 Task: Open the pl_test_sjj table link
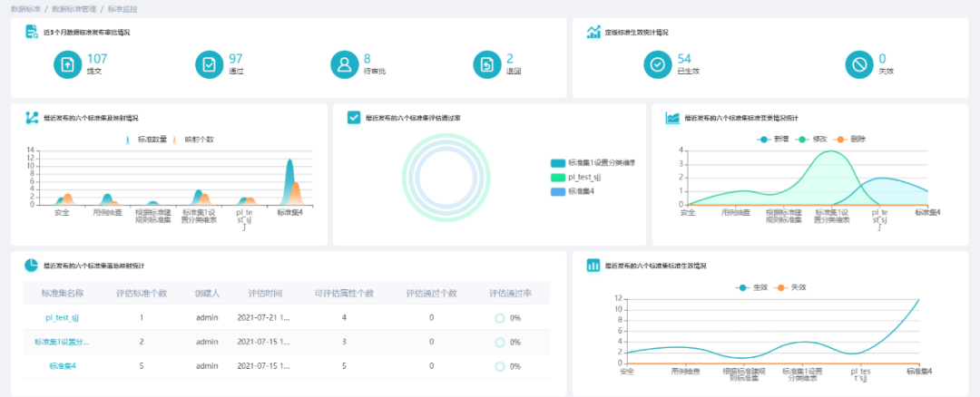click(62, 318)
